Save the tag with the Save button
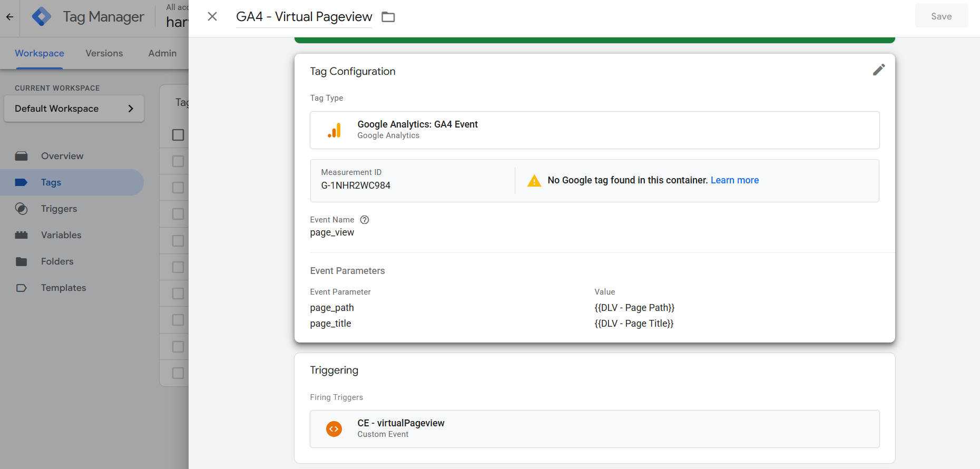 (x=942, y=16)
